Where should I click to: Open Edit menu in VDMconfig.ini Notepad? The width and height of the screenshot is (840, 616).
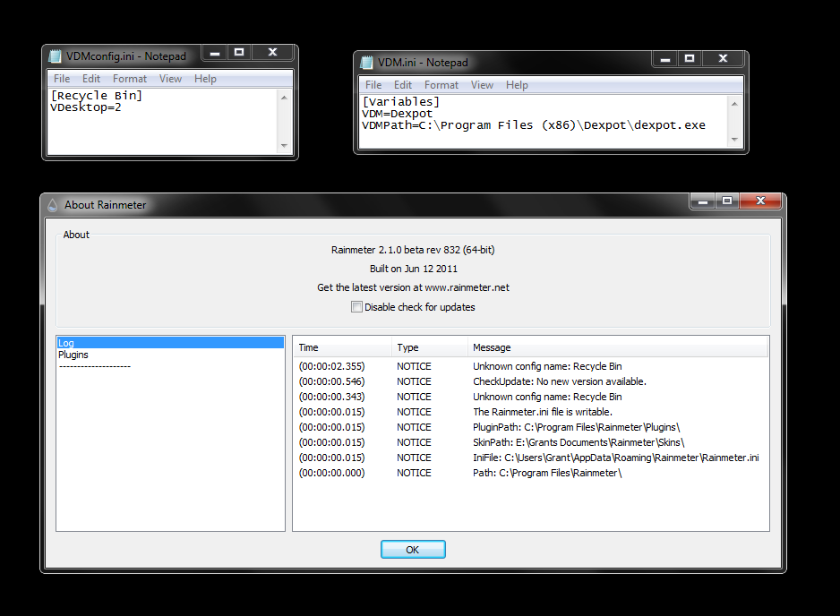pos(91,79)
